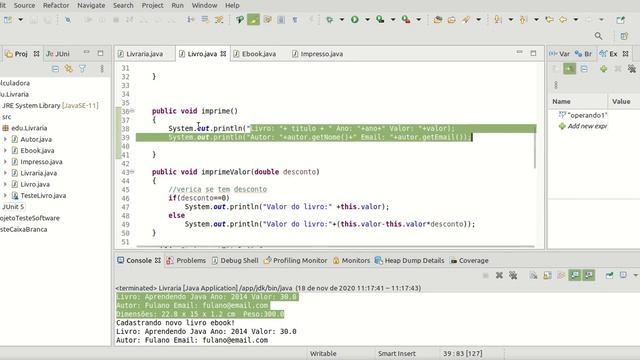Image resolution: width=640 pixels, height=360 pixels.
Task: Open the Debug Shell tab
Action: point(235,260)
